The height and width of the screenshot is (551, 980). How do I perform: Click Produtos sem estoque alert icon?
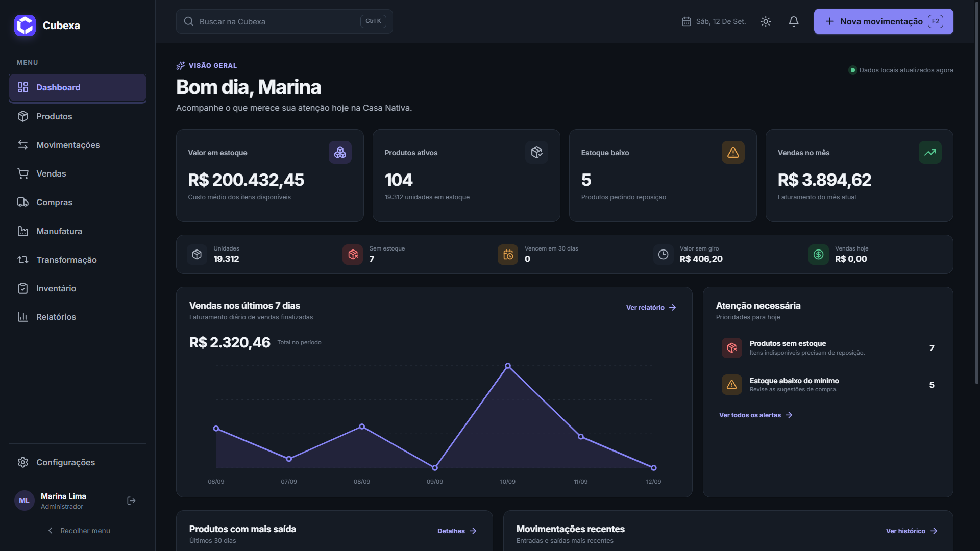point(732,348)
